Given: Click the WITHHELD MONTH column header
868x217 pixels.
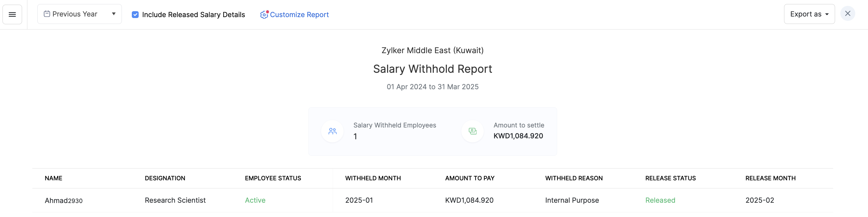Looking at the screenshot, I should (373, 178).
